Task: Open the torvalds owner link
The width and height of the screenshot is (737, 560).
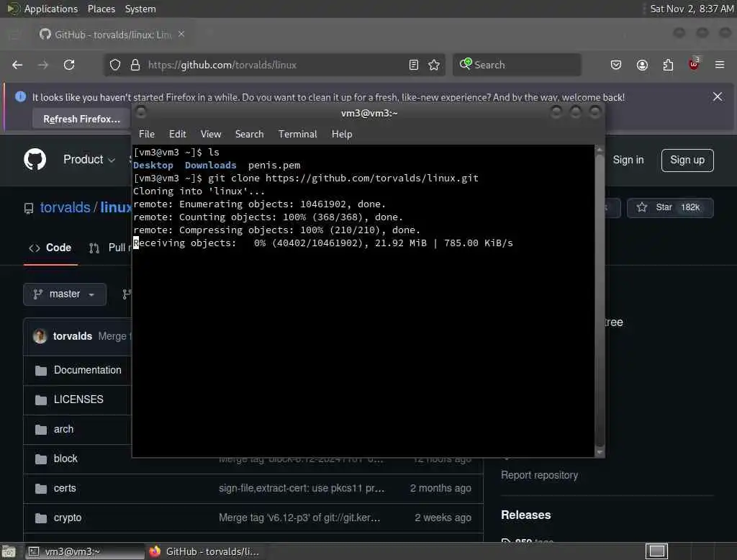Action: pyautogui.click(x=65, y=207)
